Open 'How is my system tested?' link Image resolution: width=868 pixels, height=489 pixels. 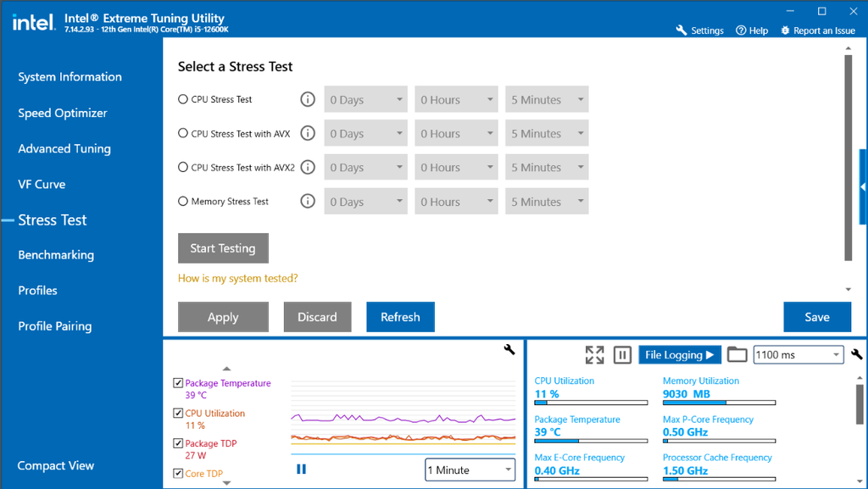point(238,278)
